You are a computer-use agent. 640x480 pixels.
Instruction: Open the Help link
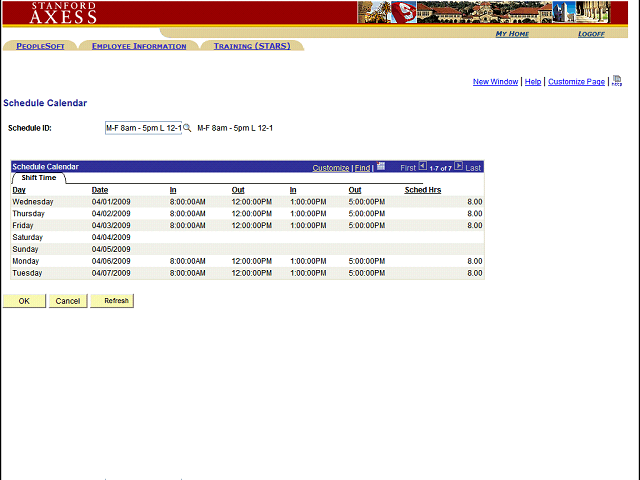point(533,82)
